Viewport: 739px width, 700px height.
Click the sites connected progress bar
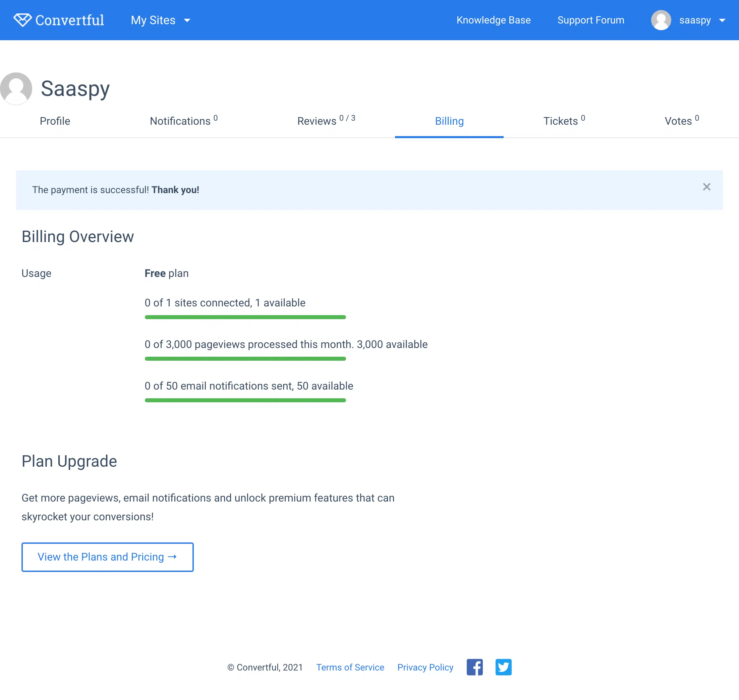(x=245, y=317)
